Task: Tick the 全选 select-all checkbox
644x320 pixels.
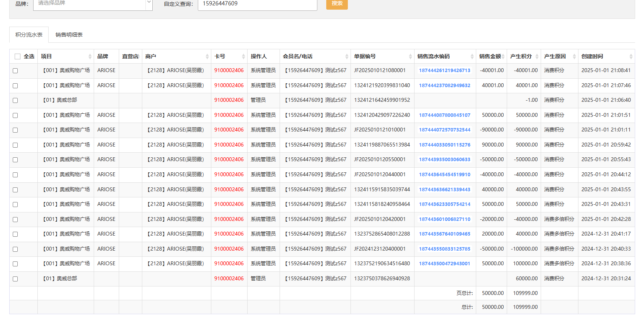Action: 17,57
